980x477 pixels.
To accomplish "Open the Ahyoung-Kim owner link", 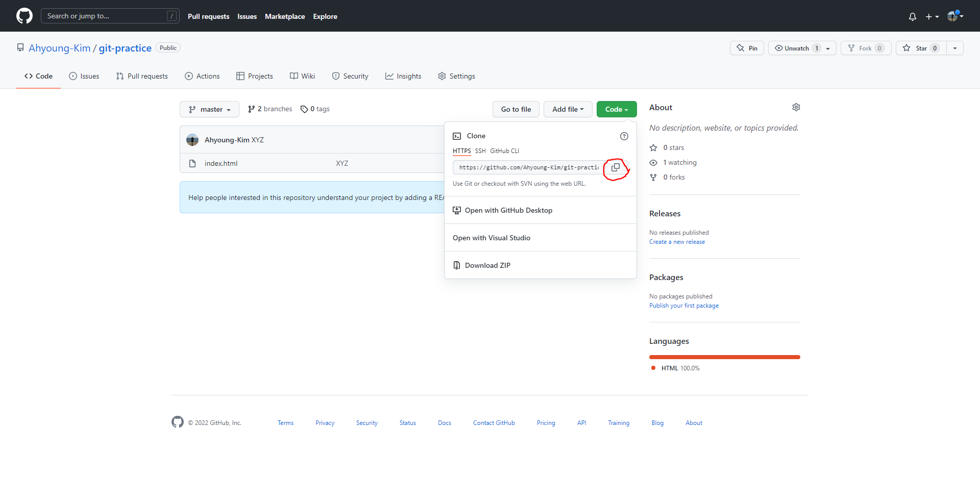I will 59,48.
